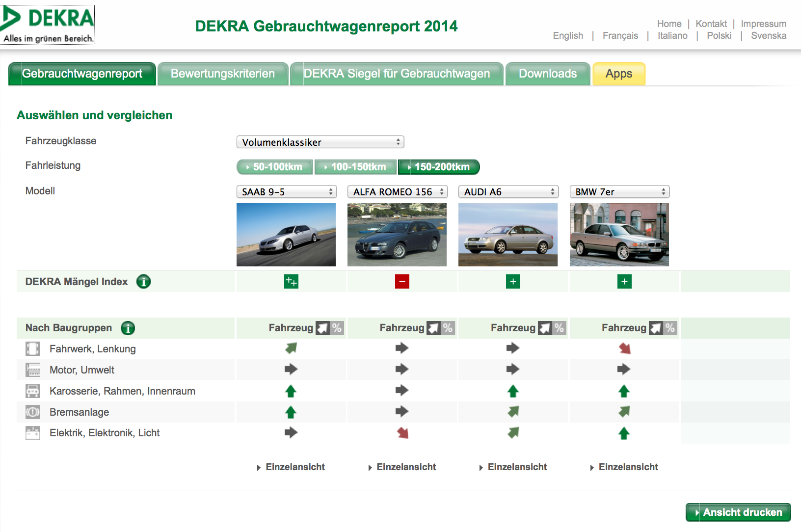Click BMW Fahrwerk red downward arrow
Image resolution: width=801 pixels, height=532 pixels.
pos(624,348)
